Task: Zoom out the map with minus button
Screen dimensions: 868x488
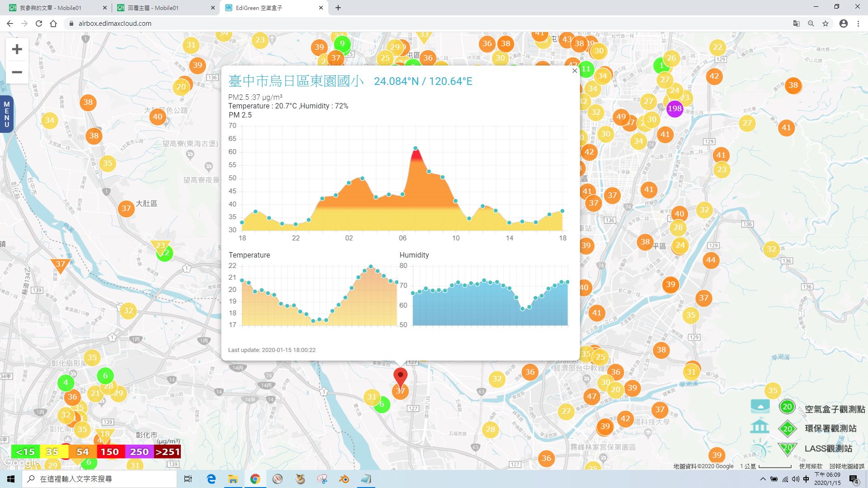Action: (17, 72)
